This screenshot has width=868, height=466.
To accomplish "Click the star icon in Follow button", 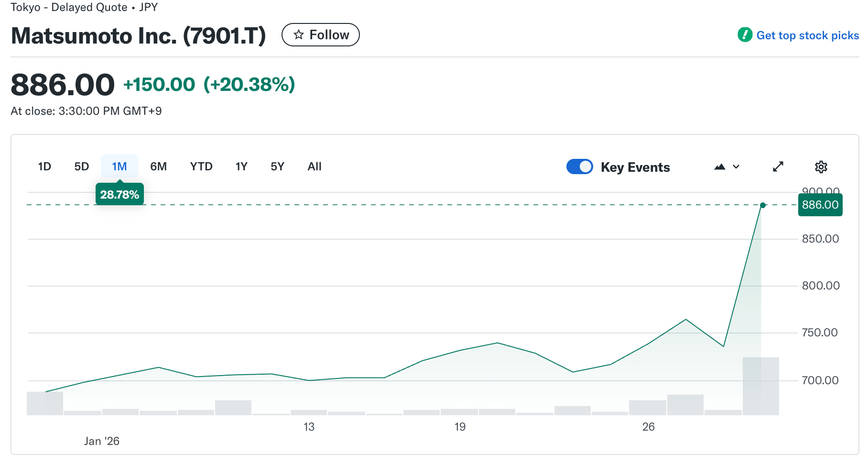I will coord(299,35).
